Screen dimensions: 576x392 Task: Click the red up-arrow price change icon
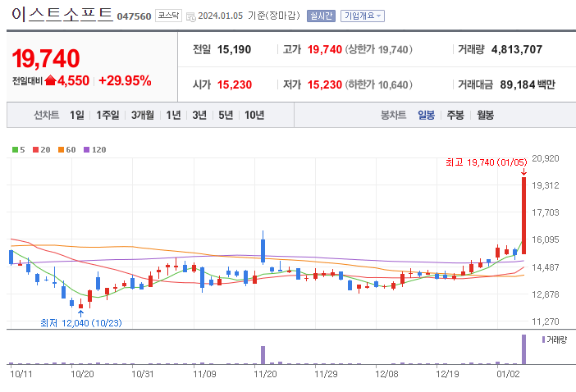click(x=50, y=80)
